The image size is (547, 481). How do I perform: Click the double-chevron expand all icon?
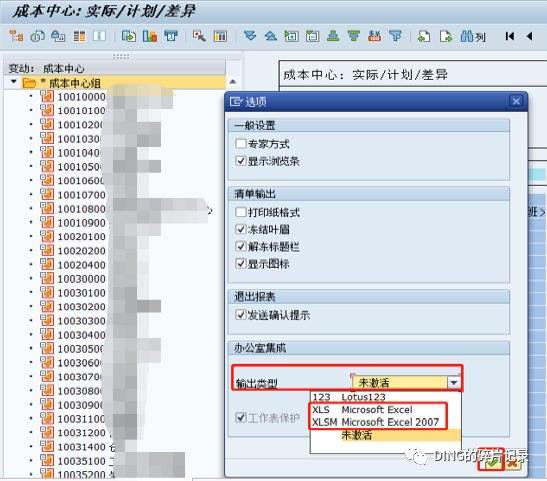250,36
